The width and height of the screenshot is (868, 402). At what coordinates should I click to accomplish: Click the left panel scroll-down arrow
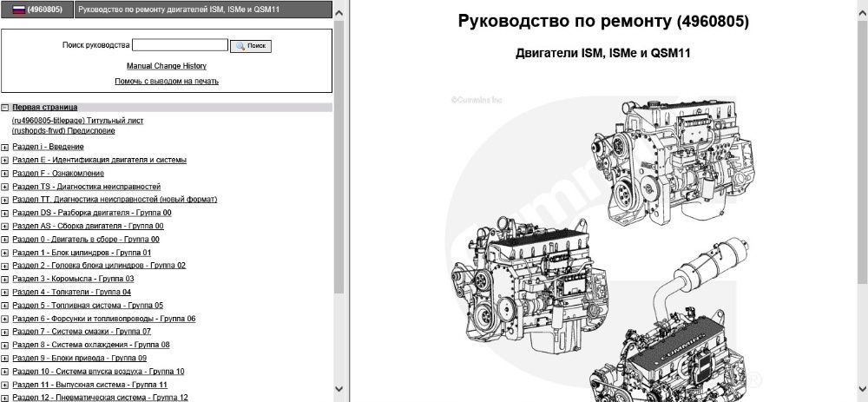(339, 390)
